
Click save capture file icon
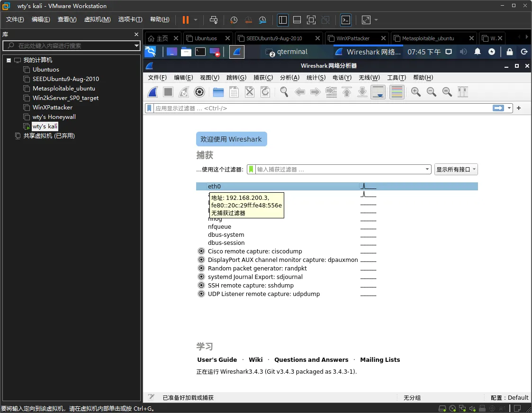[234, 92]
